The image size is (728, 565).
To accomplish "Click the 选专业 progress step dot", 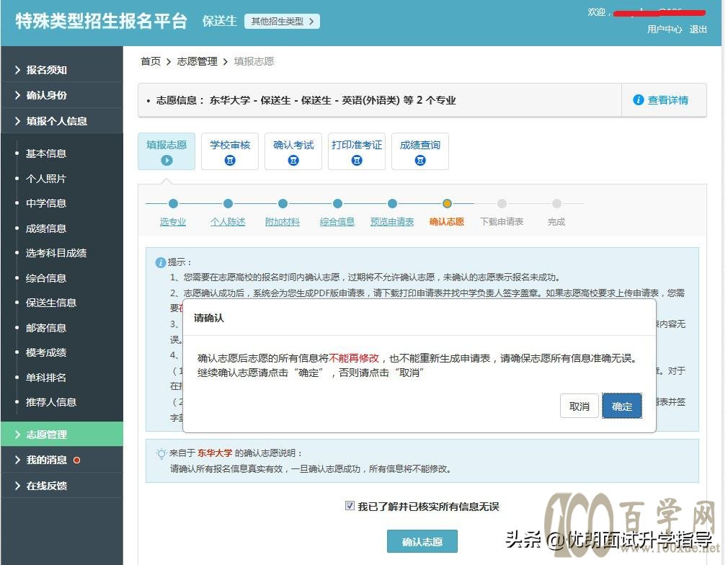I will [173, 203].
